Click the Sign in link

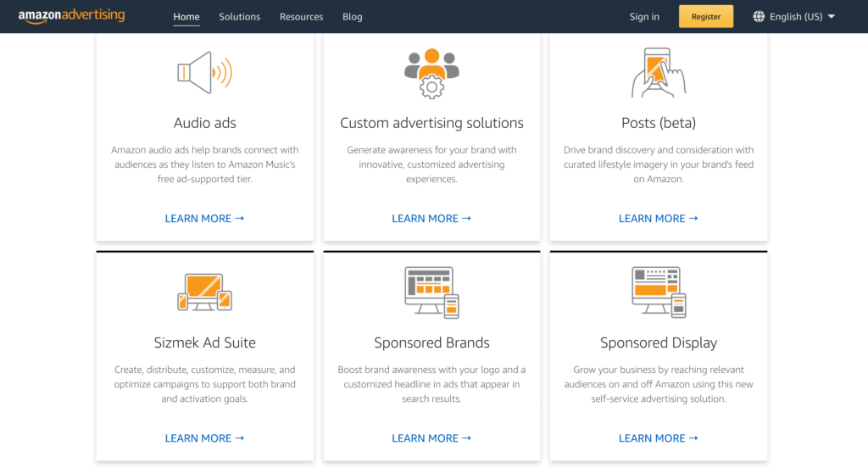pyautogui.click(x=644, y=17)
